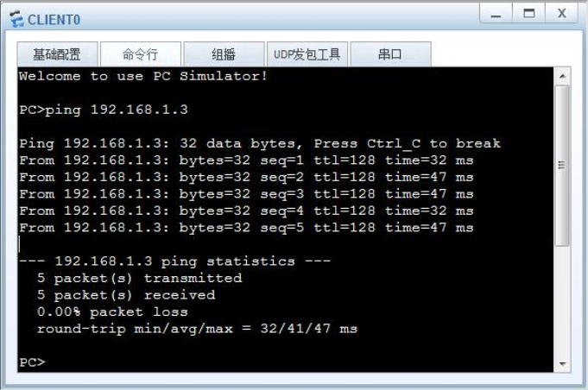Screen dimensions: 588x390
Task: Click the scrollbar track below the thumb
Action: (x=562, y=300)
